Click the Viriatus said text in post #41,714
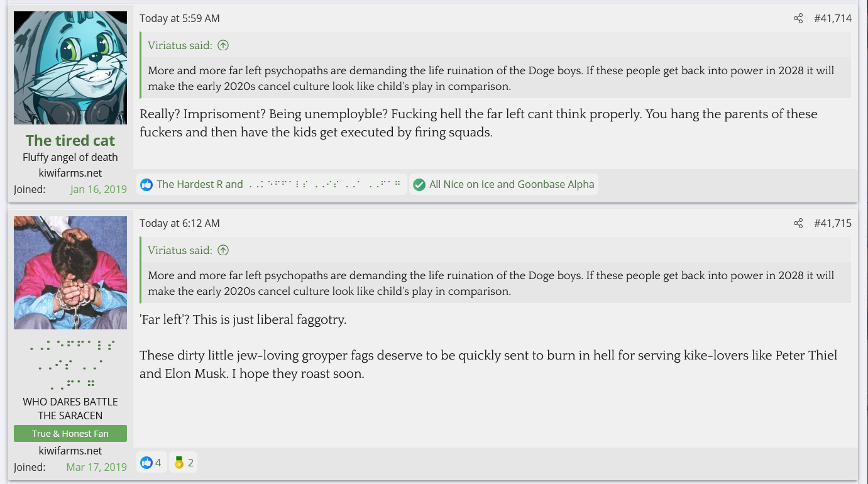 coord(180,45)
